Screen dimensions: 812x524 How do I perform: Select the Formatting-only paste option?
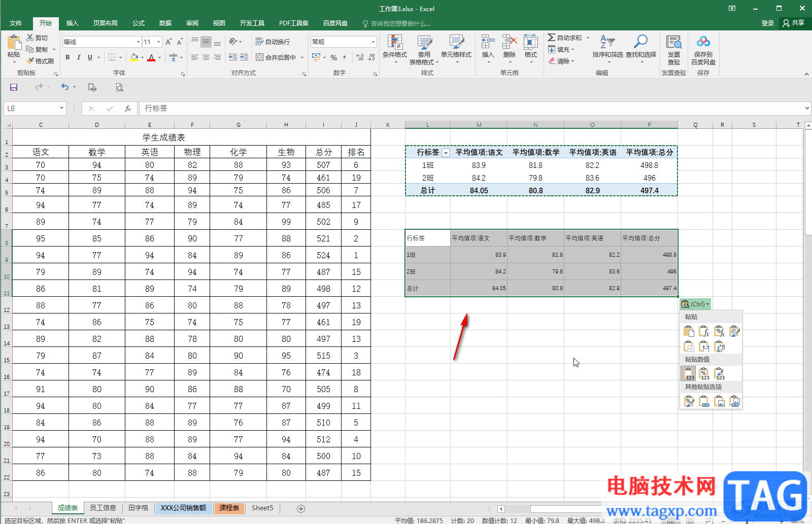(689, 402)
